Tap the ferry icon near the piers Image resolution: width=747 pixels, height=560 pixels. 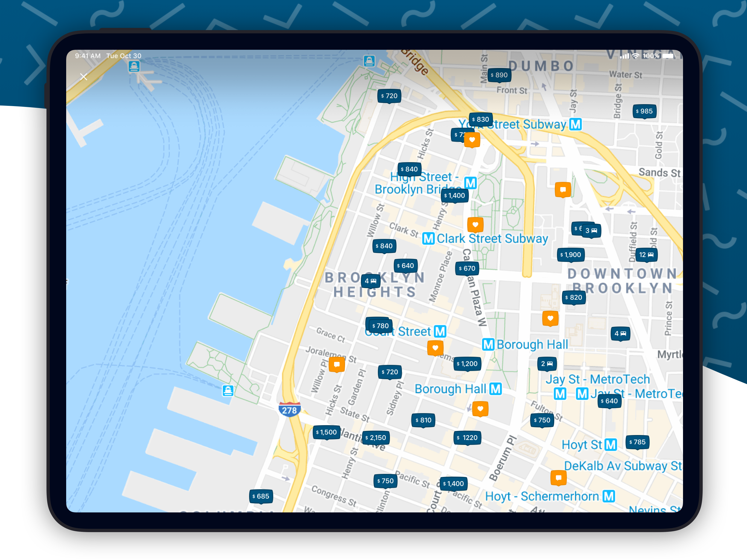click(x=228, y=391)
